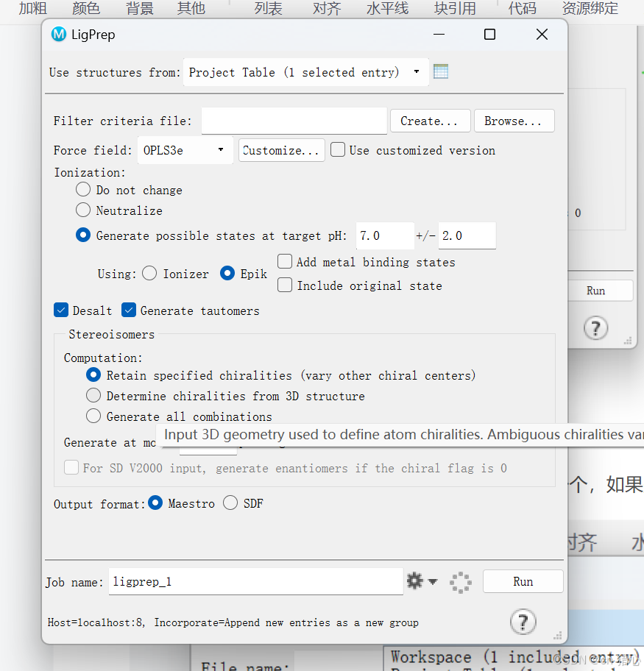This screenshot has width=644, height=671.
Task: Click 块引用 in background editor toolbar
Action: tap(455, 8)
